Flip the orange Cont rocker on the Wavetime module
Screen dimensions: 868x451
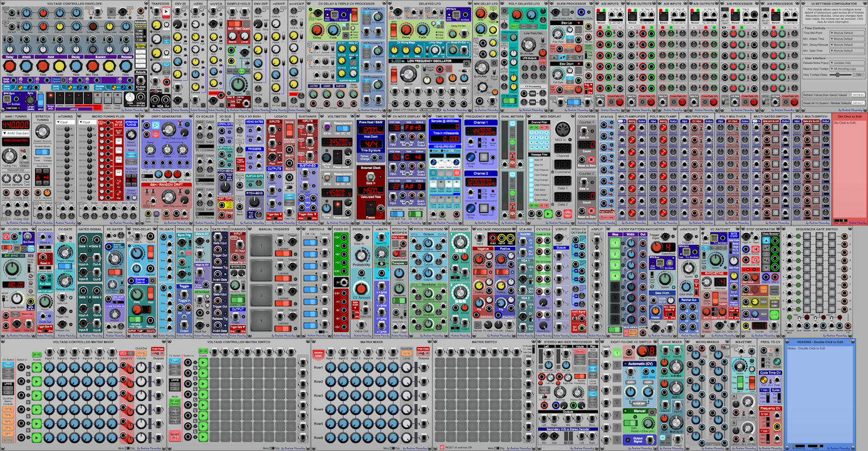[x=752, y=381]
